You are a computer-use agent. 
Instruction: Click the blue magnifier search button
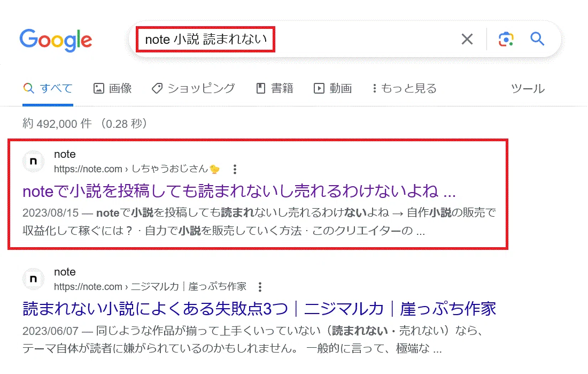[x=537, y=39]
